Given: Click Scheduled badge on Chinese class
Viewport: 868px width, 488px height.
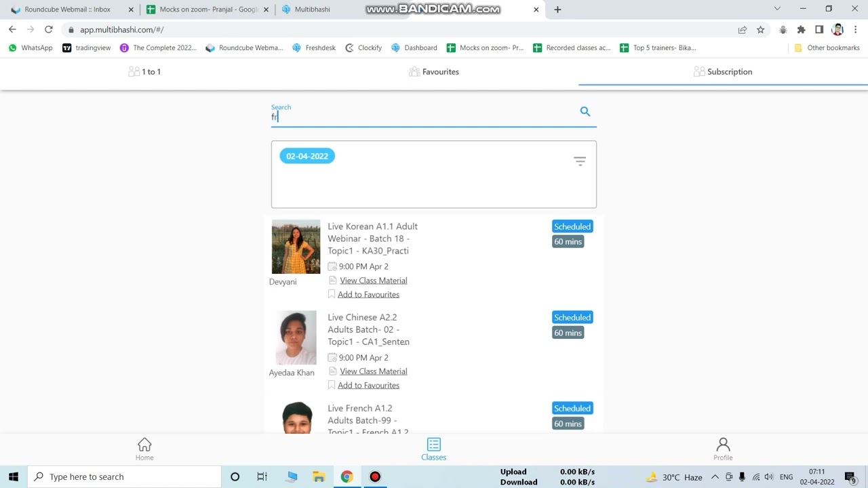Looking at the screenshot, I should [572, 318].
